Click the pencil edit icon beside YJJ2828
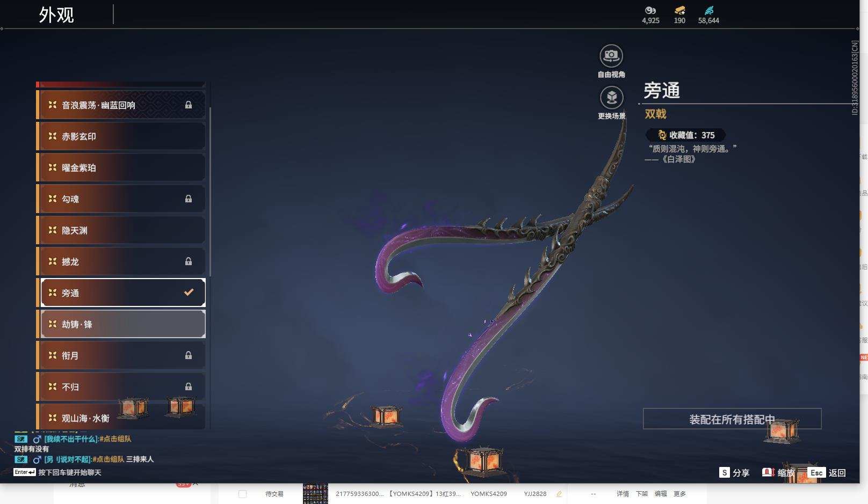 tap(559, 494)
